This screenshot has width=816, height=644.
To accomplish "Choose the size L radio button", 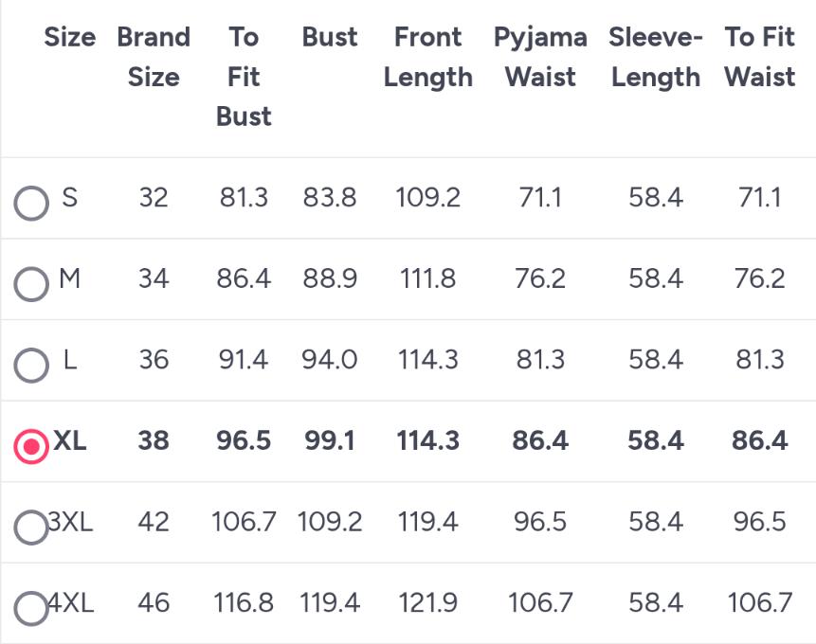I will (x=31, y=366).
